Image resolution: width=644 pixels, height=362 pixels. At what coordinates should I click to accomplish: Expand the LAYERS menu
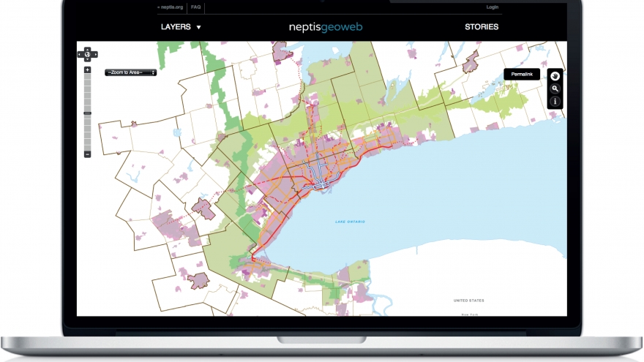pyautogui.click(x=181, y=27)
